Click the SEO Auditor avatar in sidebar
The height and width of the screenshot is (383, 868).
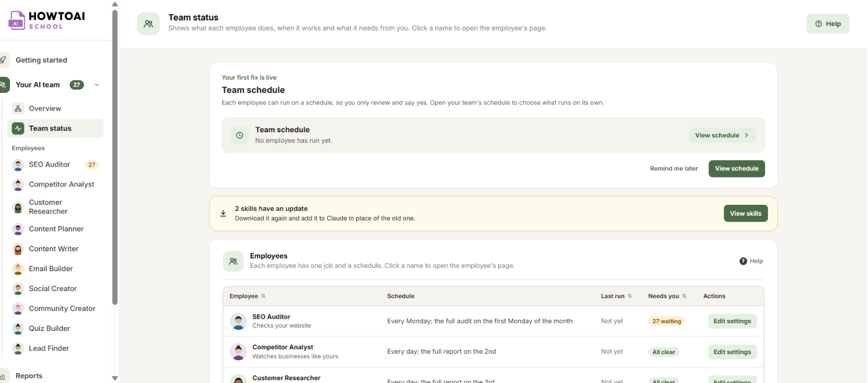[x=18, y=164]
